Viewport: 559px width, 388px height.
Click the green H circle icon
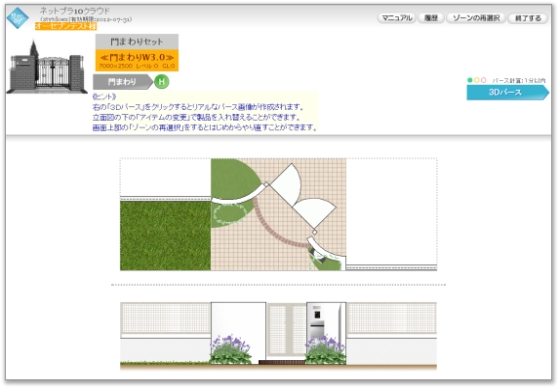(x=161, y=82)
